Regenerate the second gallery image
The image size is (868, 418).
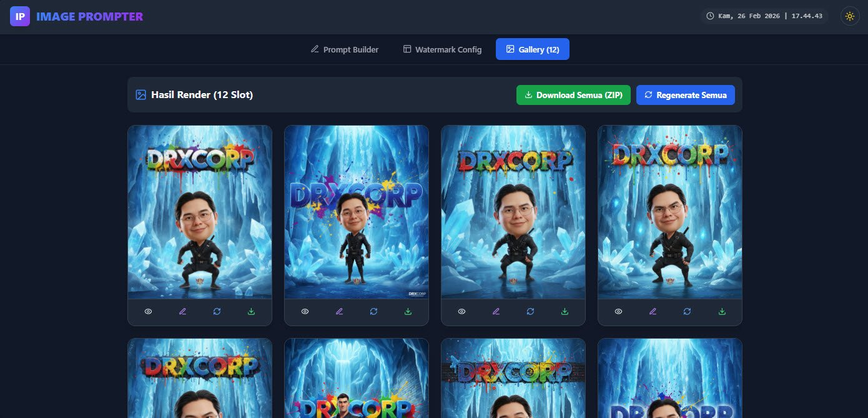click(x=373, y=311)
